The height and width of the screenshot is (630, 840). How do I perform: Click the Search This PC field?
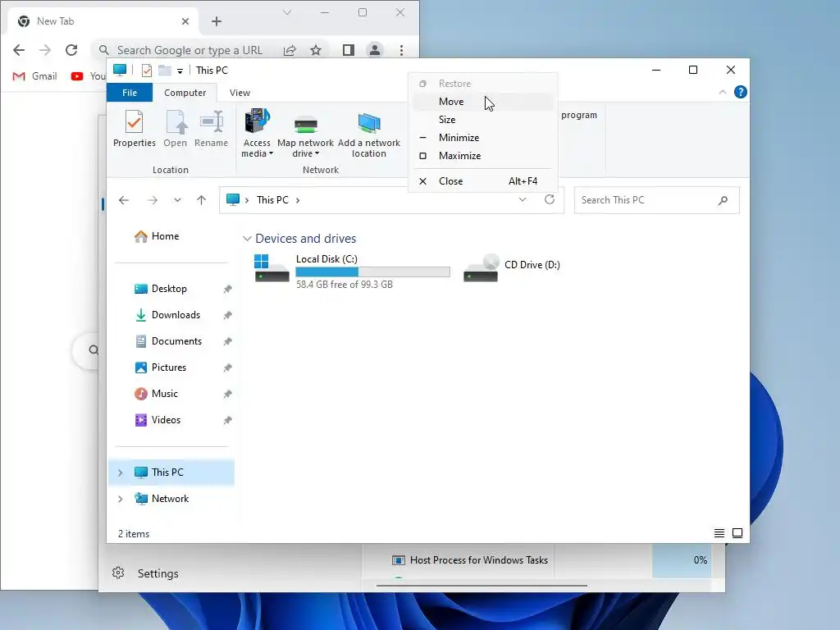coord(656,200)
